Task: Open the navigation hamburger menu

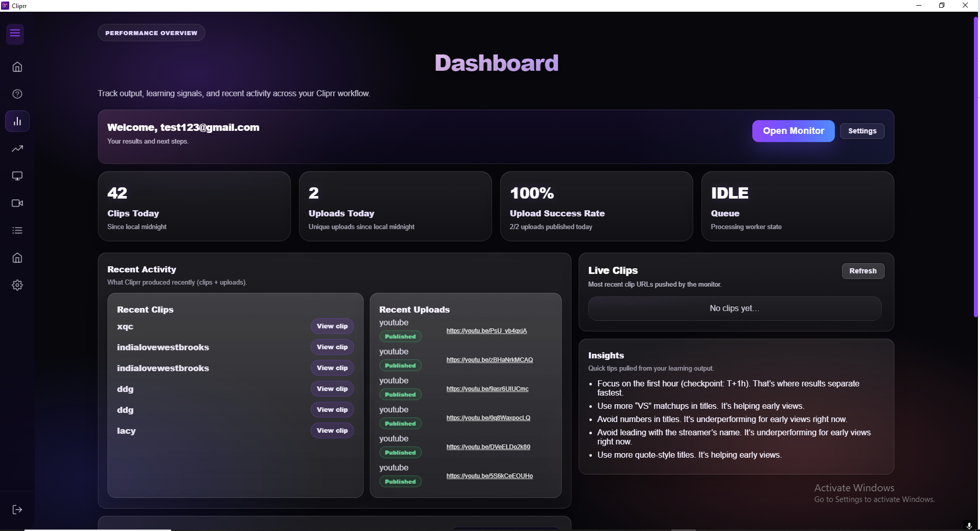Action: tap(15, 34)
